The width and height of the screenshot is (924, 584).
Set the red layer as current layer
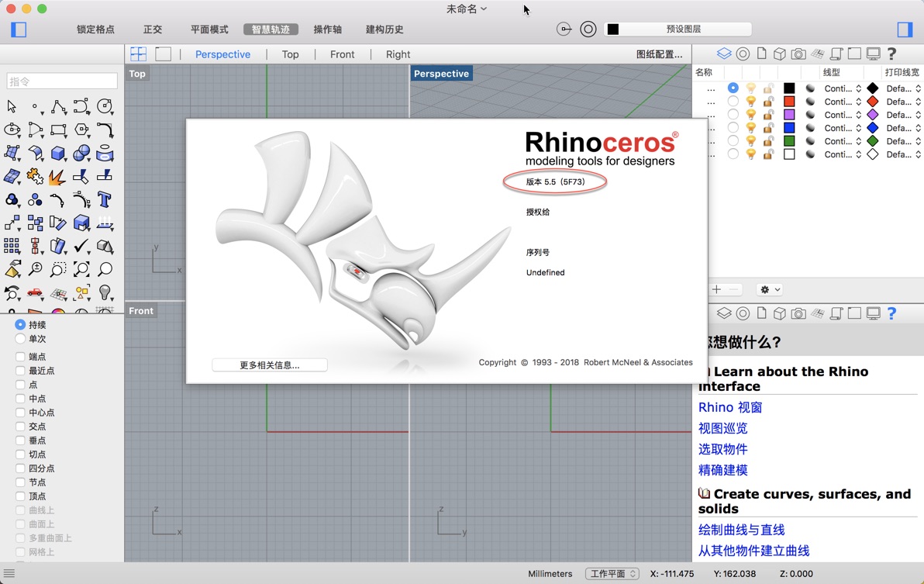(x=733, y=102)
